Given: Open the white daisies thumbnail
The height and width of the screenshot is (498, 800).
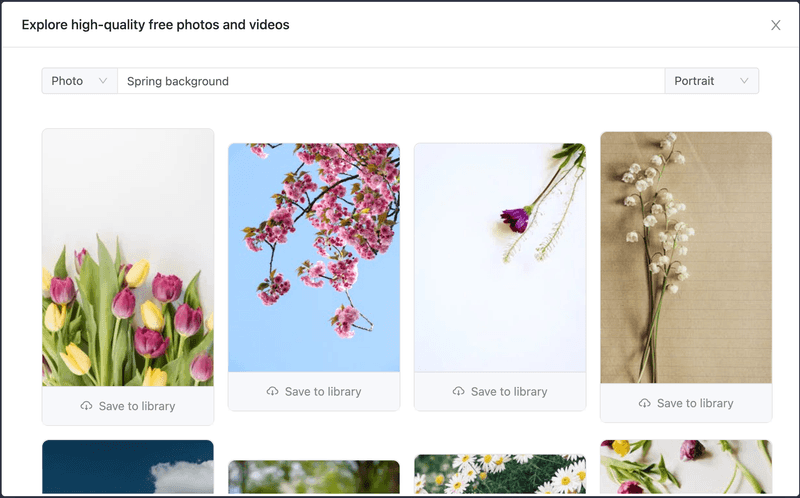Looking at the screenshot, I should tap(500, 475).
